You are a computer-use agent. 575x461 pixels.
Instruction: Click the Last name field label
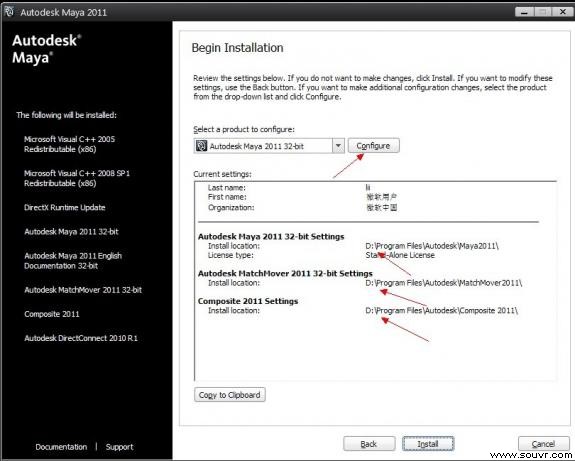[x=227, y=188]
